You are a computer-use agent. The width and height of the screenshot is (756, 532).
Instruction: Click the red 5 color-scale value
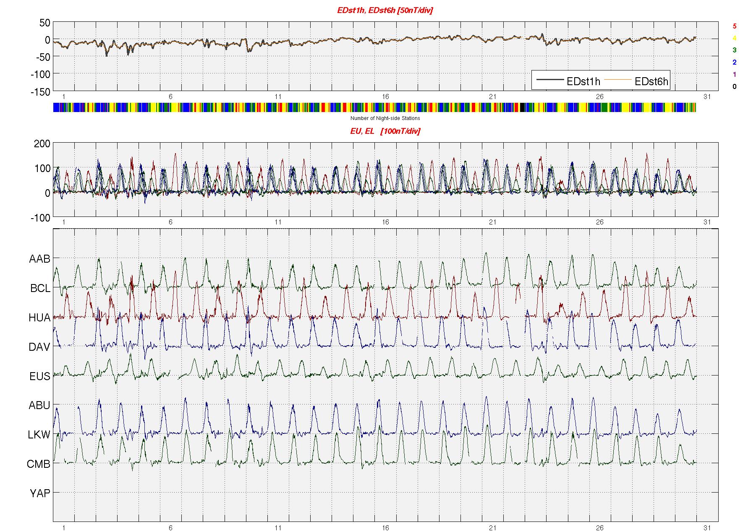734,26
